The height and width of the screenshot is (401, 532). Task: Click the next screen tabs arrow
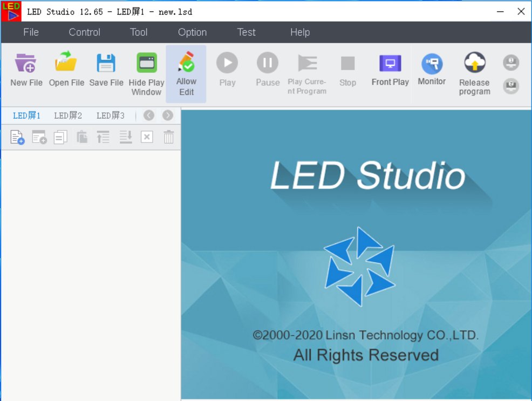click(x=168, y=115)
